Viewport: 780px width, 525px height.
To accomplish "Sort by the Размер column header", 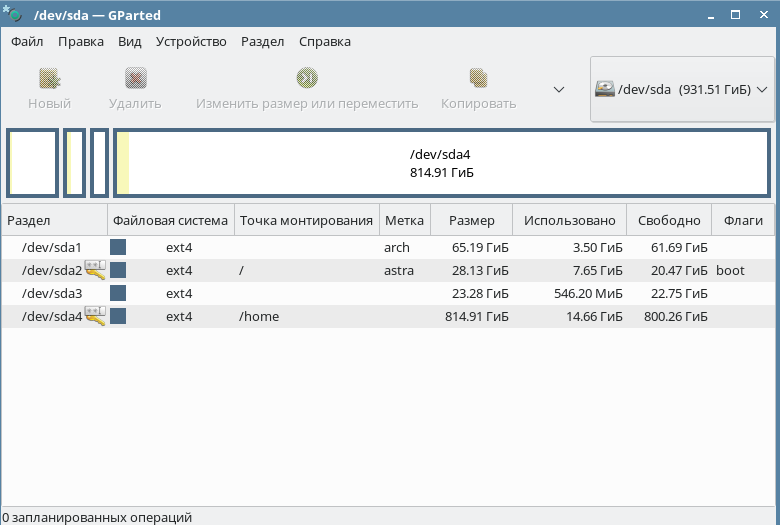I will tap(472, 220).
